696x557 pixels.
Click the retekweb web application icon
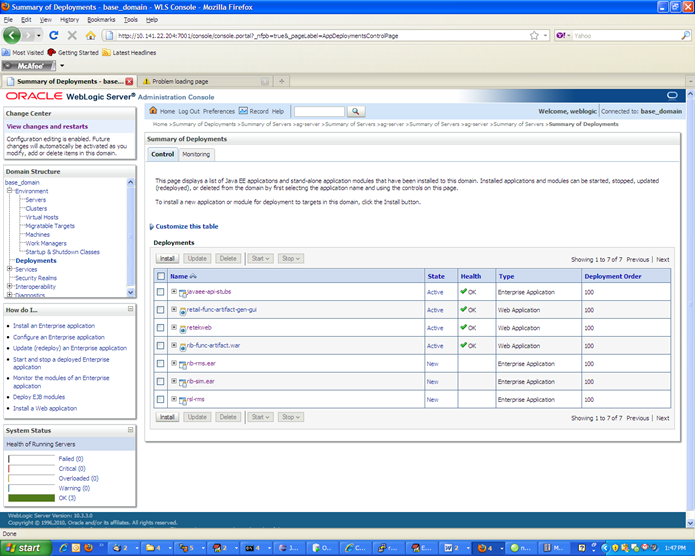(x=182, y=329)
